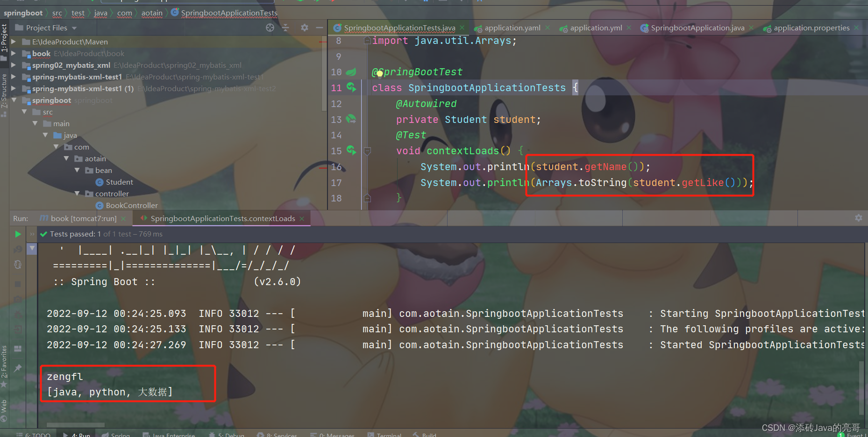Click the 'aotain' breadcrumb
Screen dimensions: 868x437
pyautogui.click(x=152, y=13)
